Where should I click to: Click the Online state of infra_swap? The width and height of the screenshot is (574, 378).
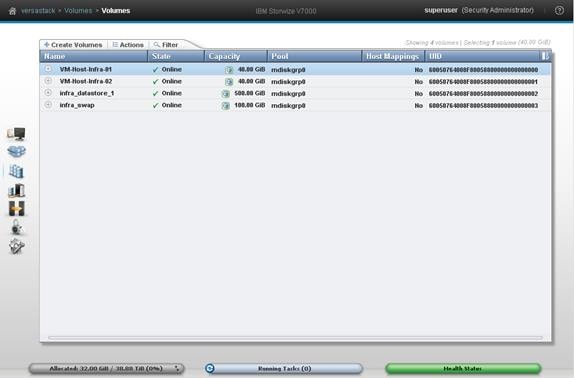171,105
